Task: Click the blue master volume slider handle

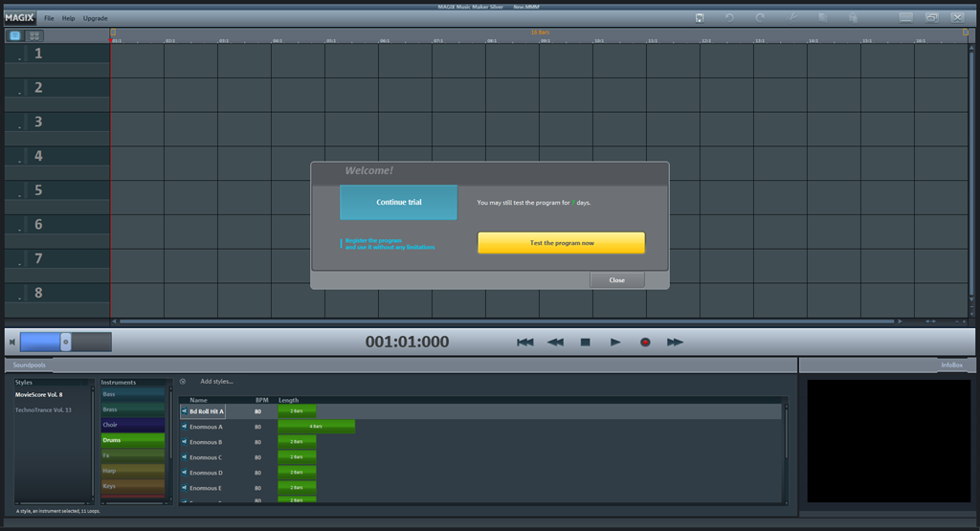Action: 65,342
